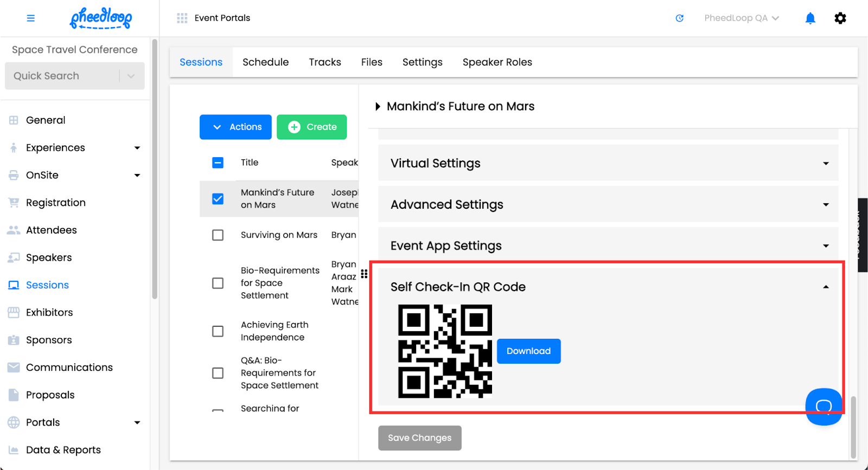Open the PheedLoop QA account dropdown

[741, 18]
